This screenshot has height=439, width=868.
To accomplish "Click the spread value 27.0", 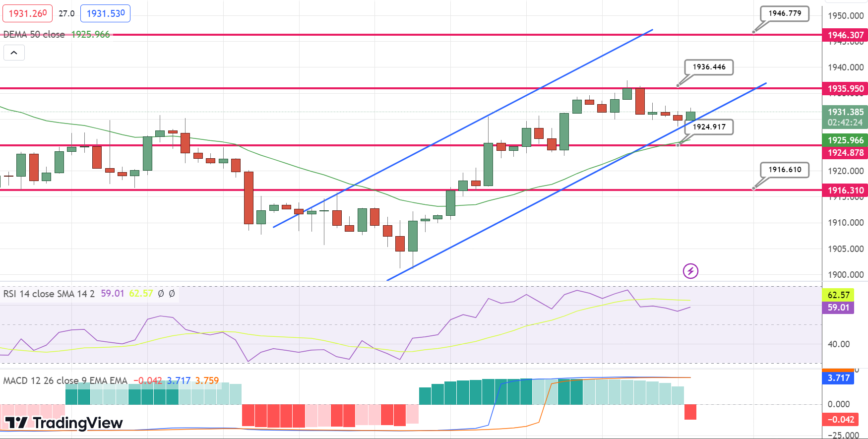I will (66, 13).
